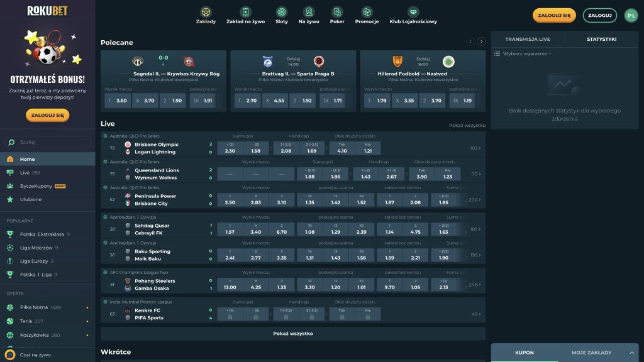Screen dimensions: 644x362
Task: Select odds 13.00 for Pohang Steelers win
Action: tap(230, 285)
